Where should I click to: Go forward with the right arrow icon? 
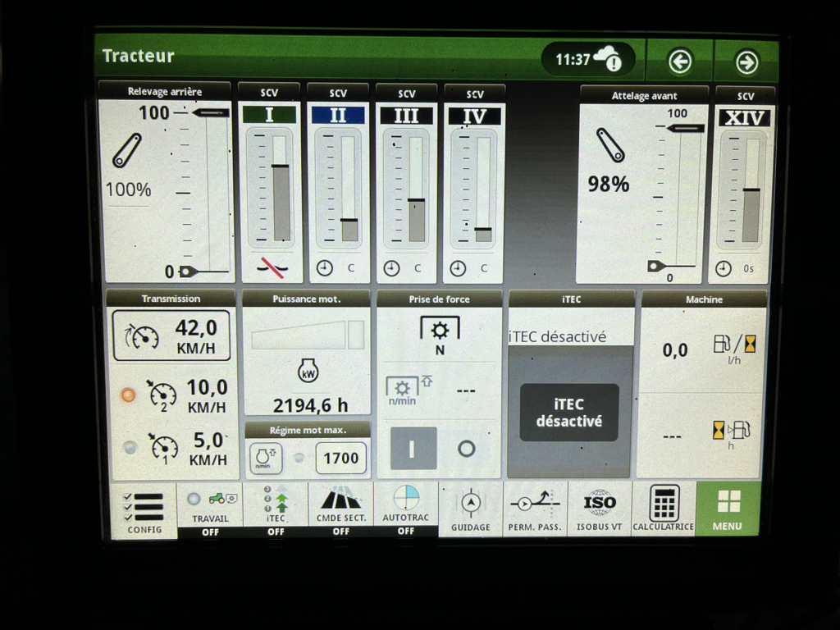pyautogui.click(x=746, y=62)
